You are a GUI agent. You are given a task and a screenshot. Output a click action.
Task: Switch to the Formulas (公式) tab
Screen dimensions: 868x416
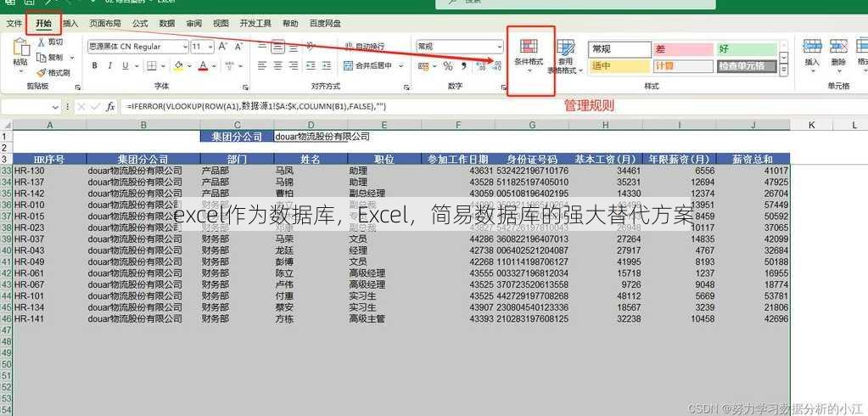pyautogui.click(x=140, y=23)
